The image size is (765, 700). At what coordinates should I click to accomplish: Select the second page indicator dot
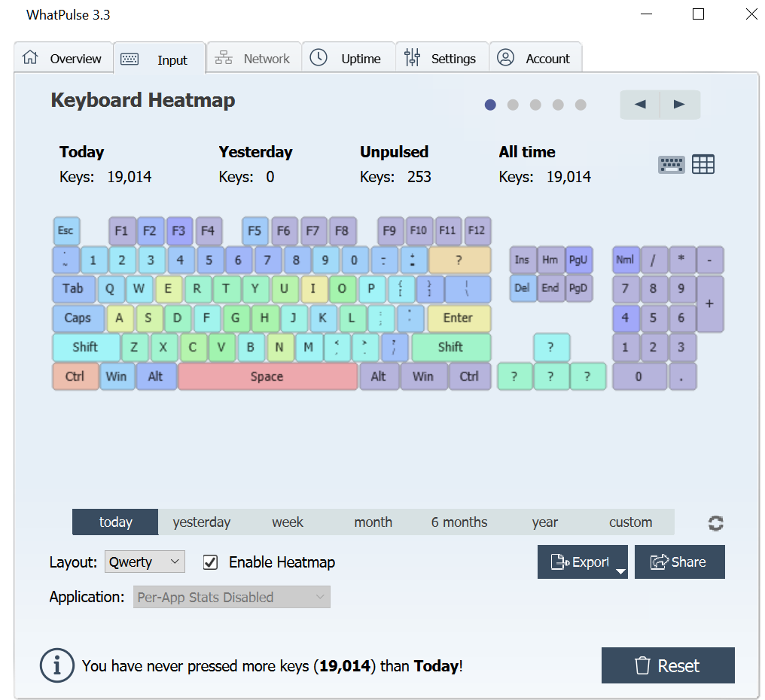coord(513,105)
